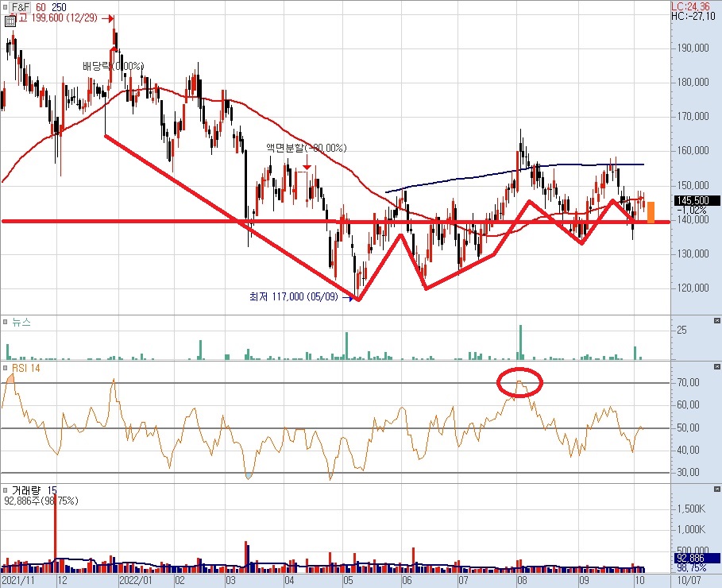Click the 02 month label on date axis
722x588 pixels.
pyautogui.click(x=180, y=580)
